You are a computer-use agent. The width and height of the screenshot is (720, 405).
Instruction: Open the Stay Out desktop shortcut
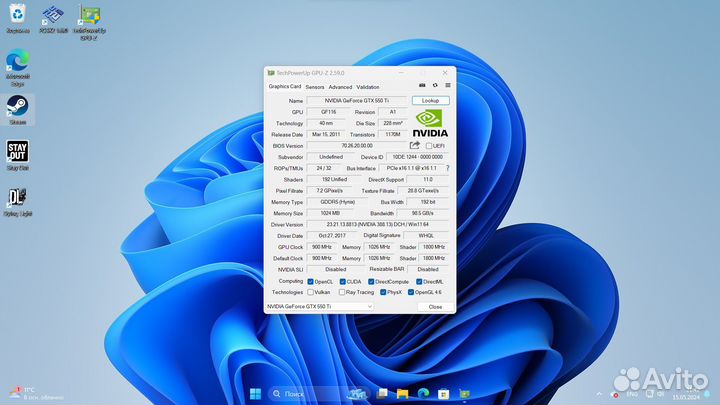(17, 156)
